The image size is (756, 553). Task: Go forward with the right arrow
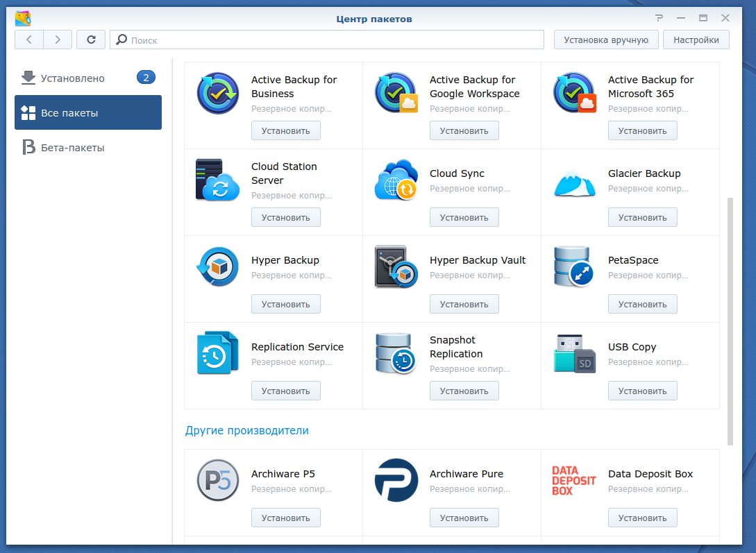58,40
